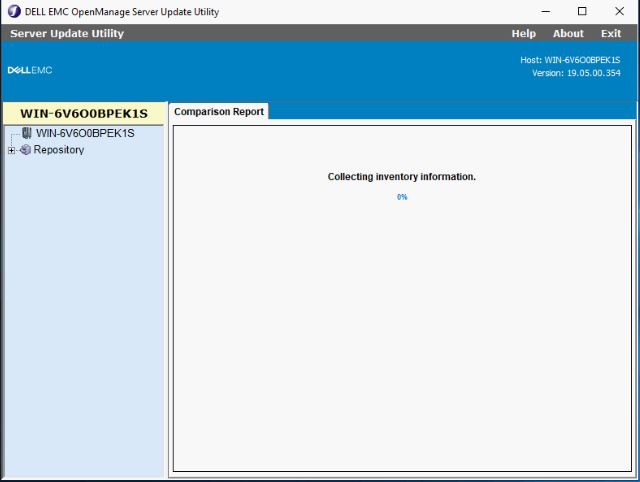
Task: Click Exit in the top bar
Action: point(611,33)
